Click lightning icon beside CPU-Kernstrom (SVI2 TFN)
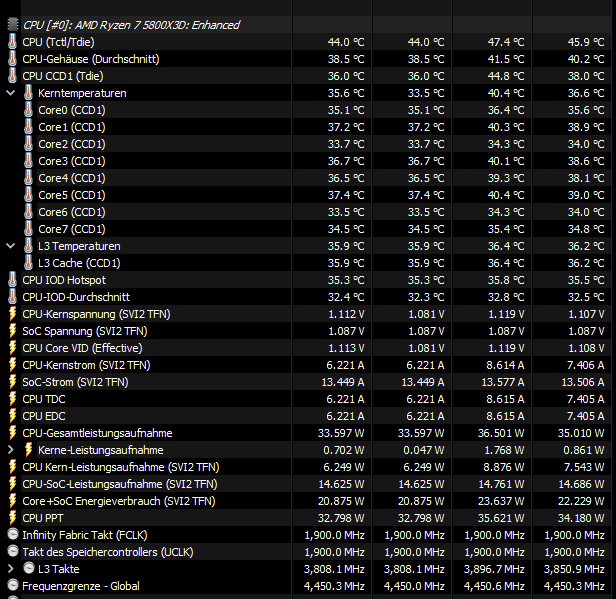 pos(13,365)
